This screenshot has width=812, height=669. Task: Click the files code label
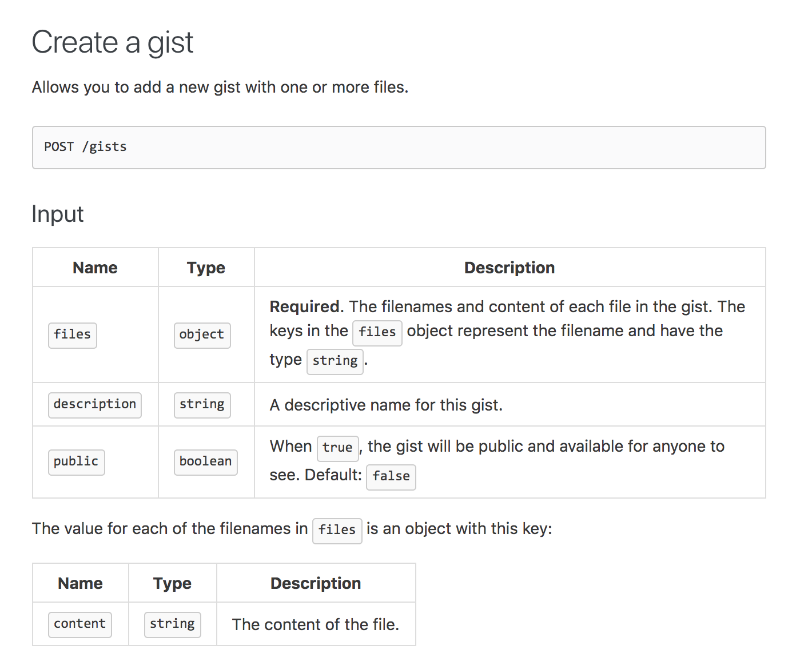point(72,335)
